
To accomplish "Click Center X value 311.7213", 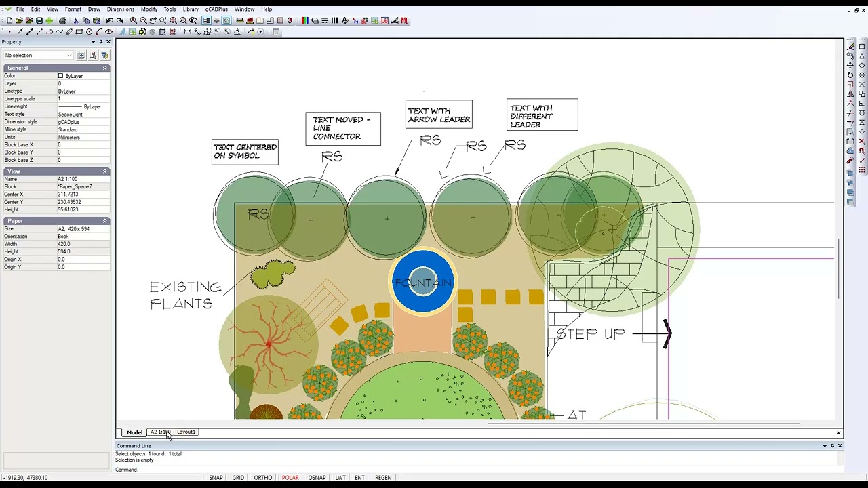I will click(83, 195).
